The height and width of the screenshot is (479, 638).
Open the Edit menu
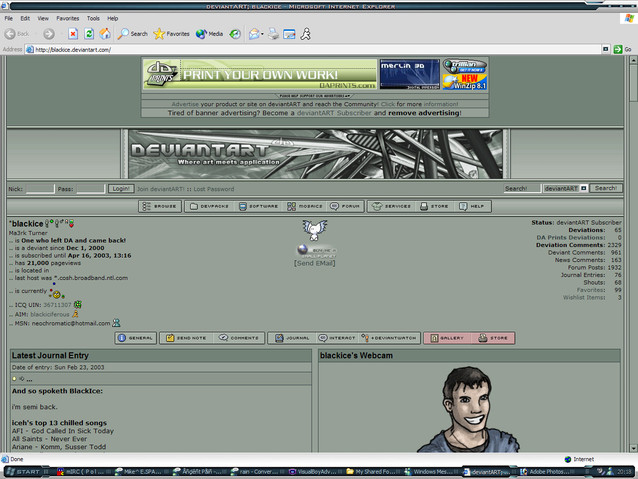[25, 18]
